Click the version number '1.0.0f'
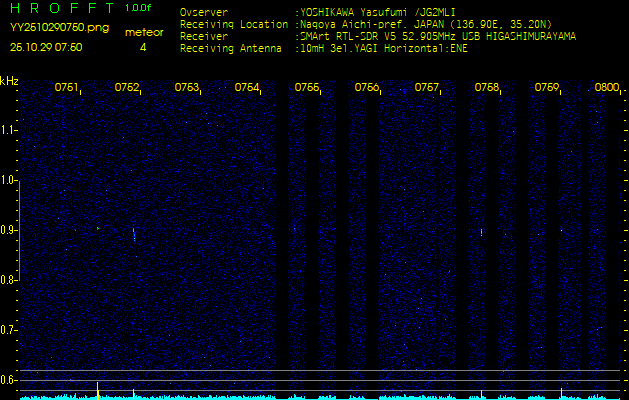Viewport: 629px width, 400px height. 138,8
